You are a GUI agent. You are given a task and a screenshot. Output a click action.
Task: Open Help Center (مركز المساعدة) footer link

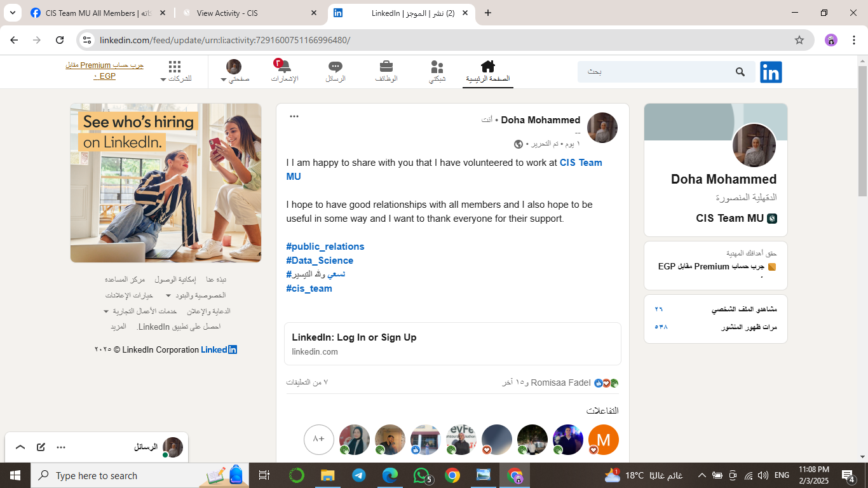pyautogui.click(x=125, y=280)
